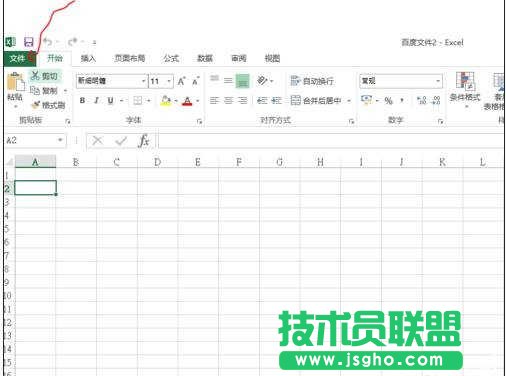This screenshot has width=506, height=376.
Task: Click the Top Align icon
Action: 214,79
